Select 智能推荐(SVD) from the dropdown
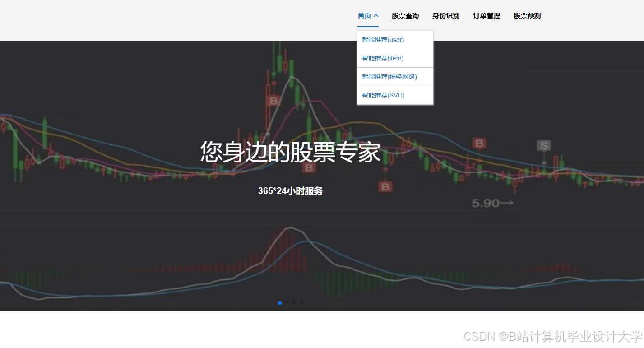Viewport: 644px width, 348px height. [383, 95]
